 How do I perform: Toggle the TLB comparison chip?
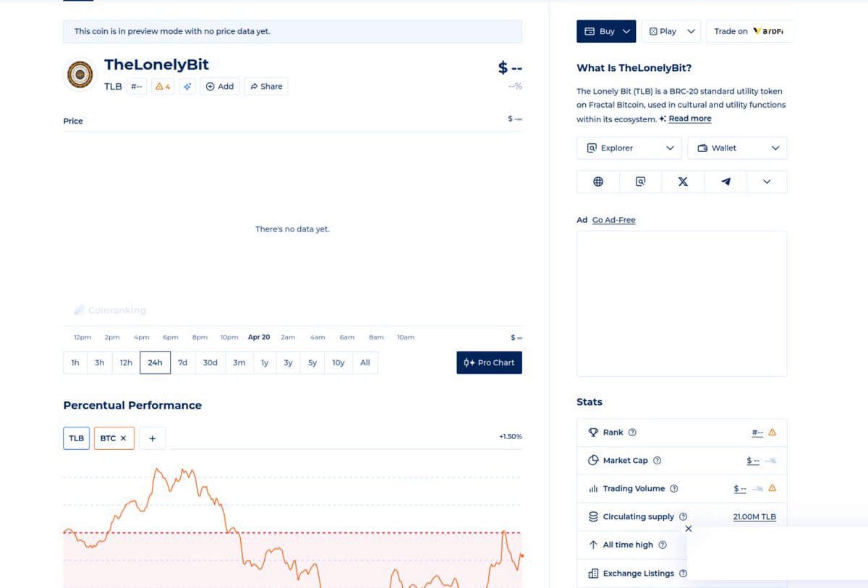pyautogui.click(x=77, y=438)
